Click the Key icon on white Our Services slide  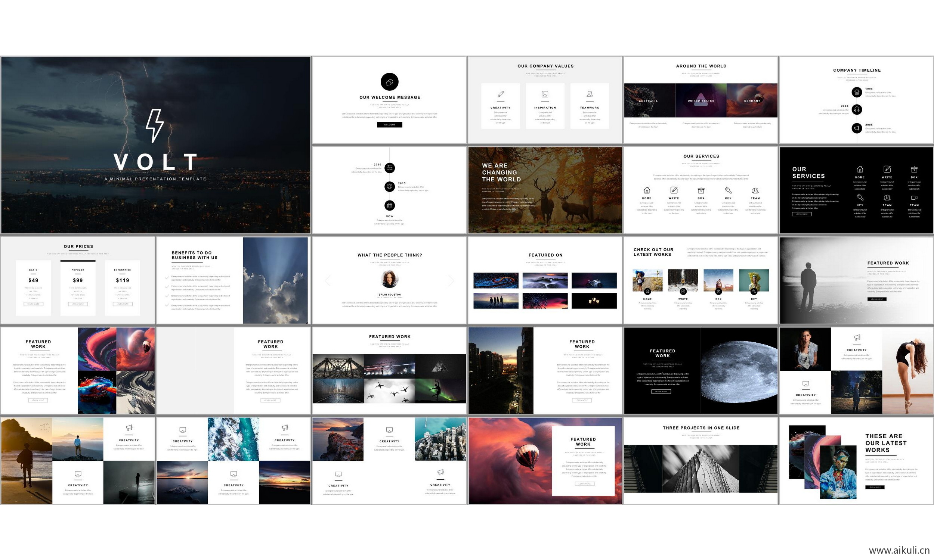coord(728,190)
